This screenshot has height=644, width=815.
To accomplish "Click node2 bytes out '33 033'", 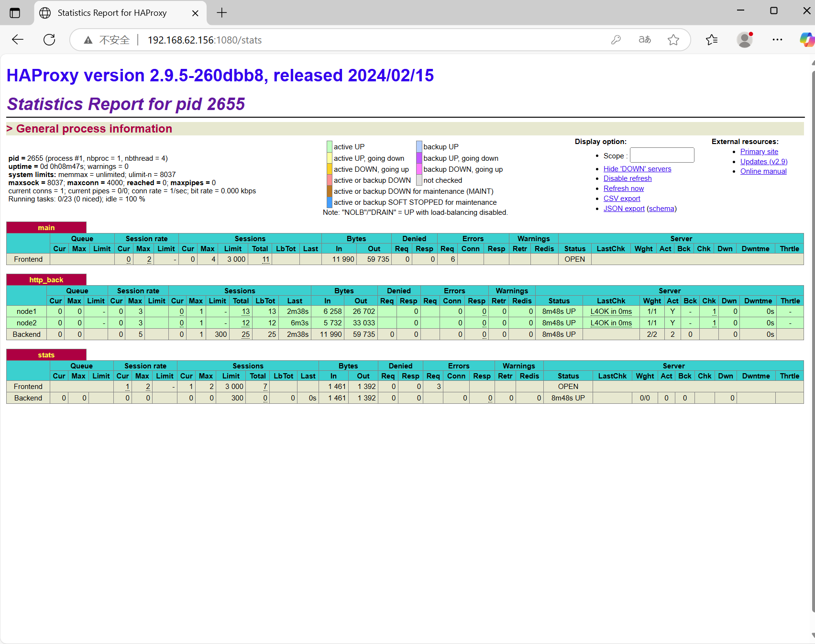I will (x=364, y=323).
